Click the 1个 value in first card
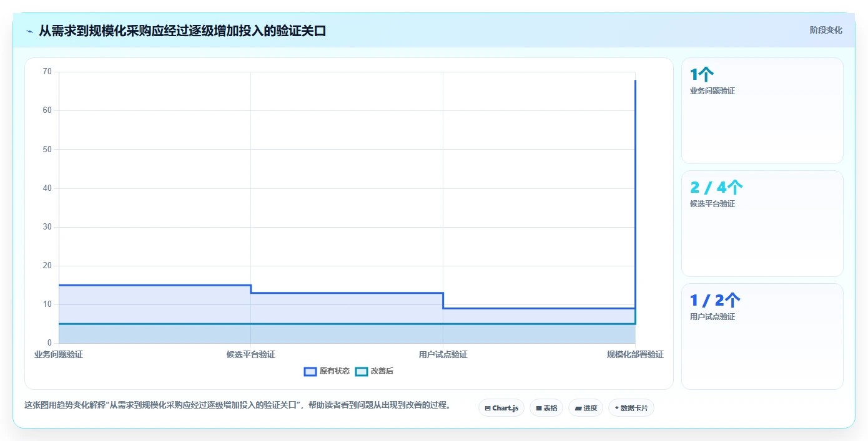The image size is (868, 441). 701,75
